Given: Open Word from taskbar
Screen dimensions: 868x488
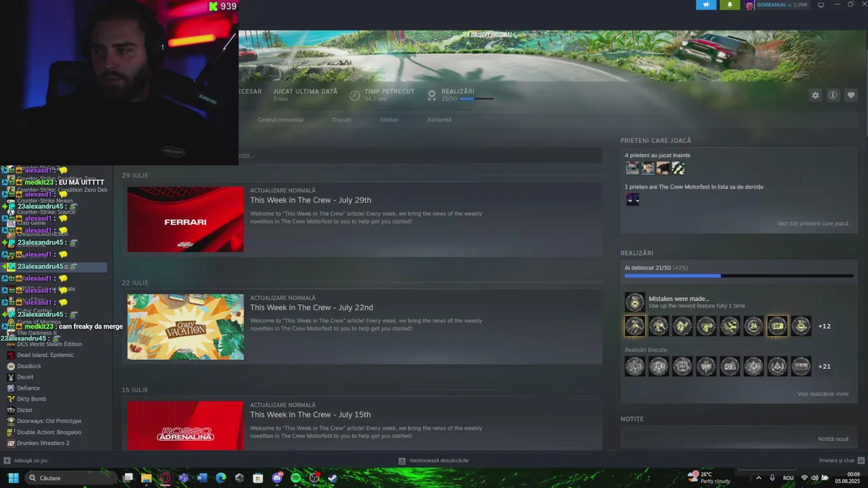Looking at the screenshot, I should [x=202, y=478].
